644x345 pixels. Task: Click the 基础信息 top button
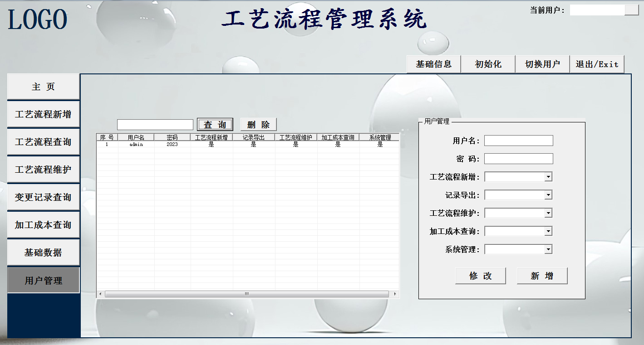point(433,64)
